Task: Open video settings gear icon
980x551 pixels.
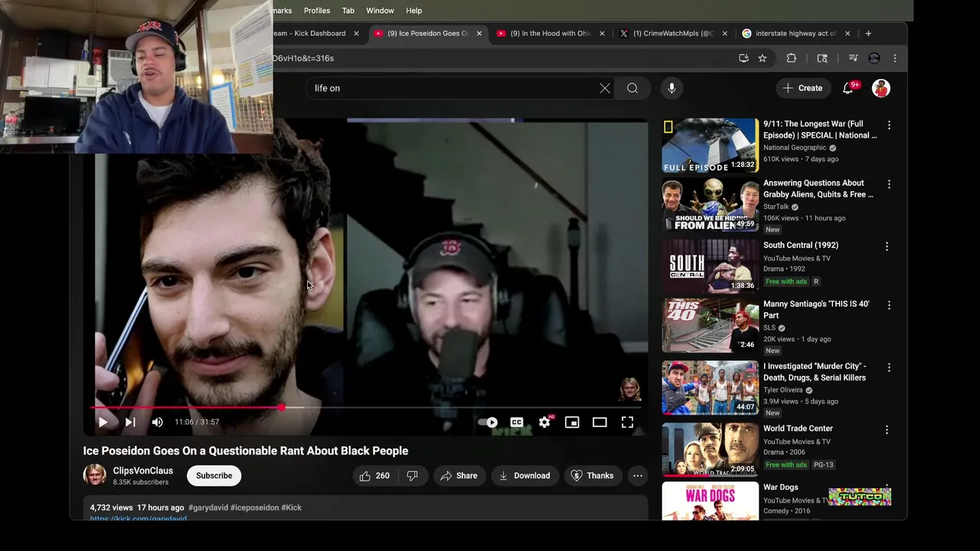Action: [544, 422]
